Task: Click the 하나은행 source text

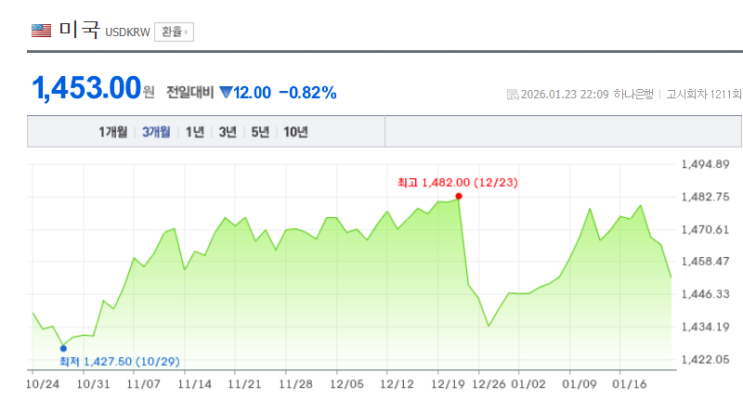Action: pos(634,94)
